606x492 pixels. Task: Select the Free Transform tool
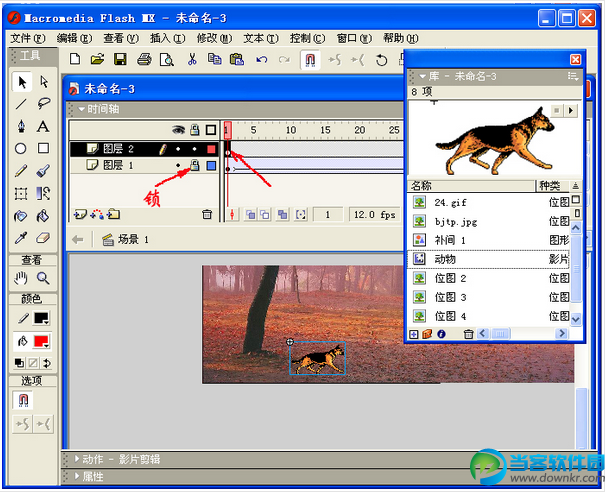coord(21,193)
